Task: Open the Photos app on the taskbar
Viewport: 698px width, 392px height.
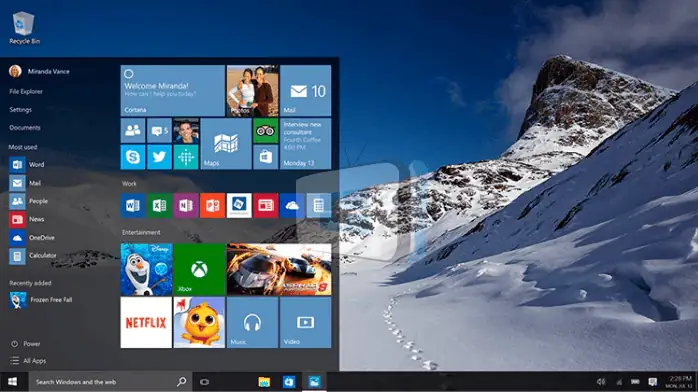Action: (314, 382)
